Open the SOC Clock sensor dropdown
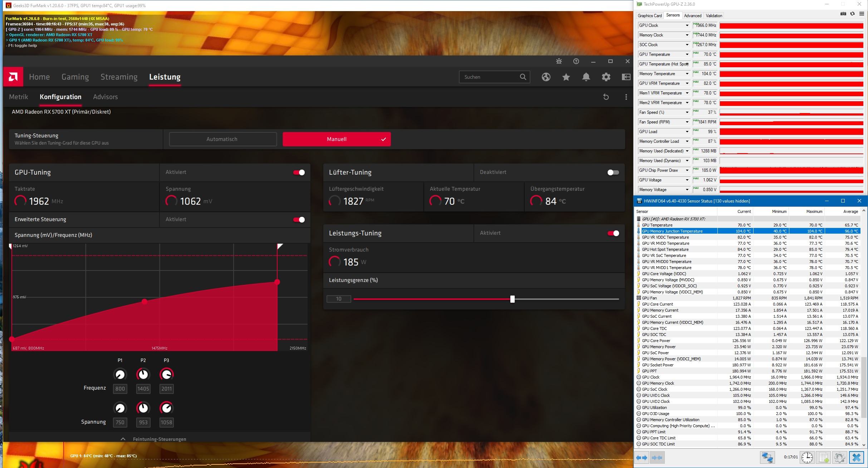 687,45
